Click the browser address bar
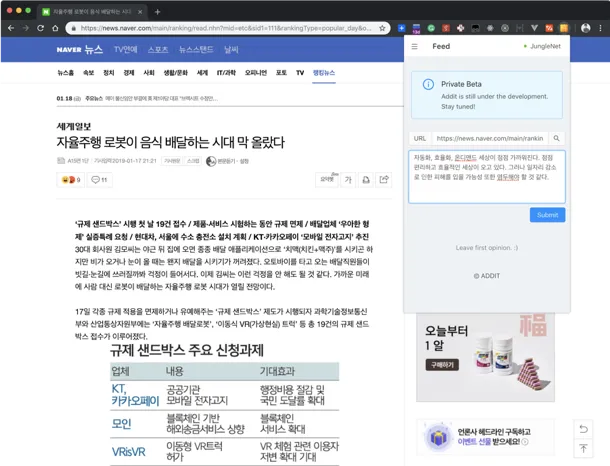This screenshot has width=610, height=466. pyautogui.click(x=226, y=28)
